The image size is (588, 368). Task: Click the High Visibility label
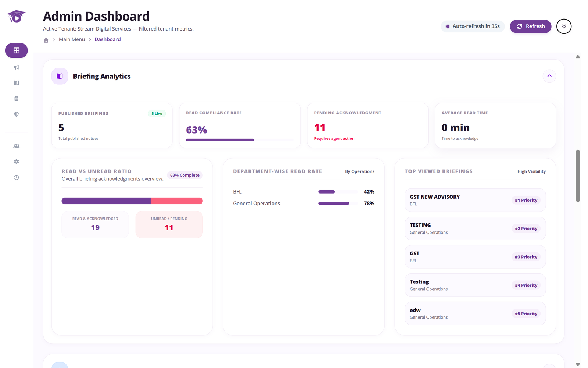[531, 171]
